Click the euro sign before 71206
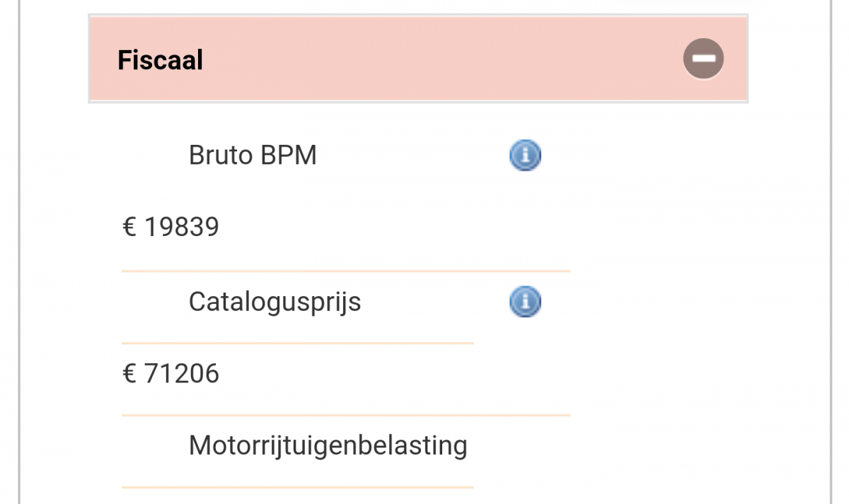This screenshot has height=504, width=849. (x=129, y=373)
